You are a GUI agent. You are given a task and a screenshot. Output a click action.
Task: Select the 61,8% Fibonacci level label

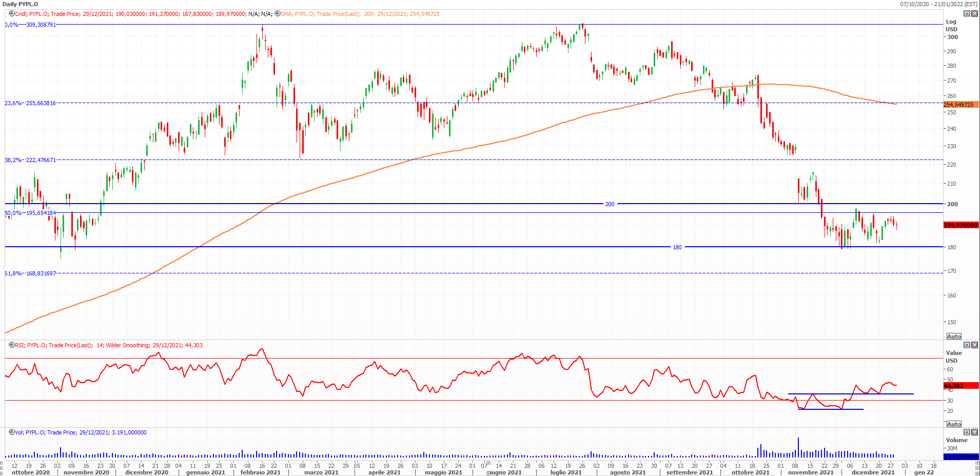[x=30, y=273]
